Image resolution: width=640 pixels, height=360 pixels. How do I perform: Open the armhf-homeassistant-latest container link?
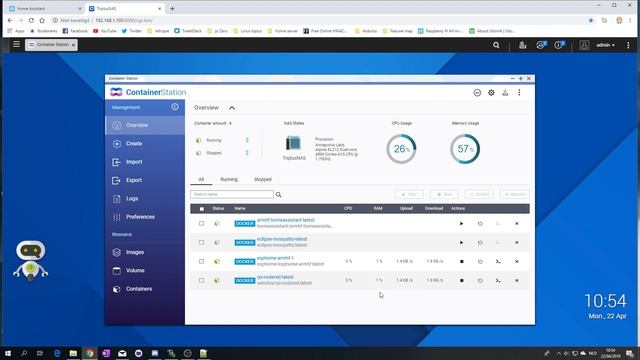(286, 220)
